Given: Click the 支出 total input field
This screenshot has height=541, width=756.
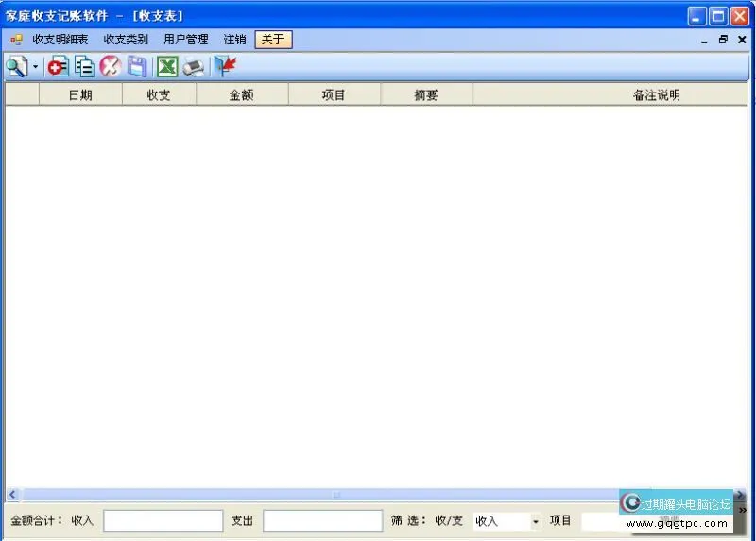Looking at the screenshot, I should pos(323,521).
